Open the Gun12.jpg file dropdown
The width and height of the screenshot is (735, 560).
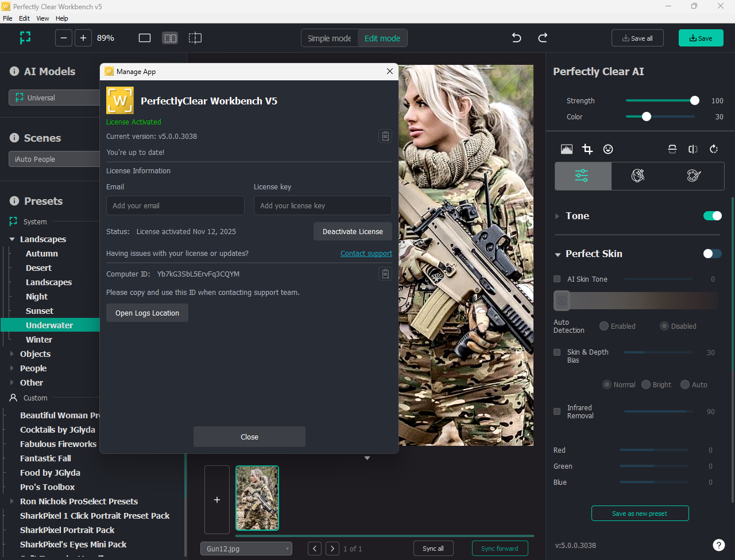point(246,549)
